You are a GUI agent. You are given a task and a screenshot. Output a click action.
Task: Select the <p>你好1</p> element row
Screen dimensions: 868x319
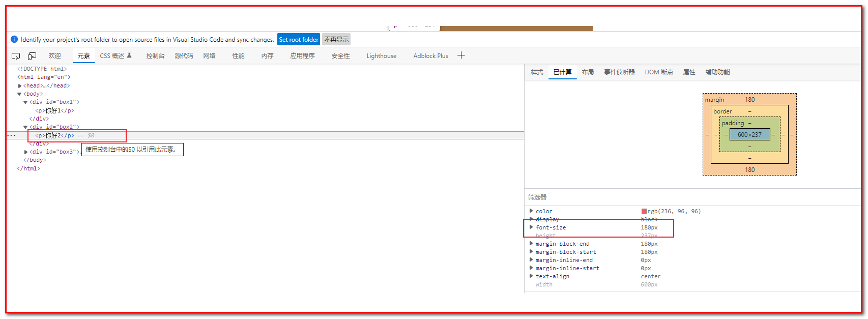point(54,110)
